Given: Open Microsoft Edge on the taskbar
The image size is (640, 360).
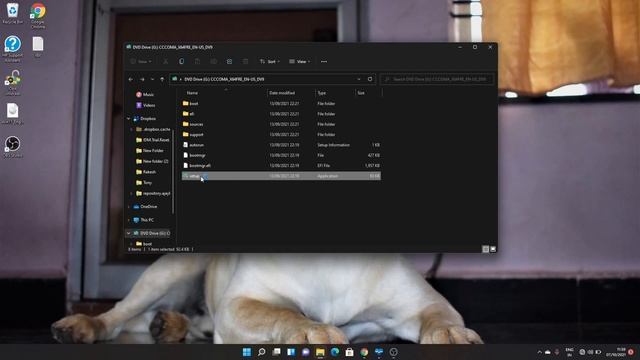Looking at the screenshot, I should click(335, 352).
